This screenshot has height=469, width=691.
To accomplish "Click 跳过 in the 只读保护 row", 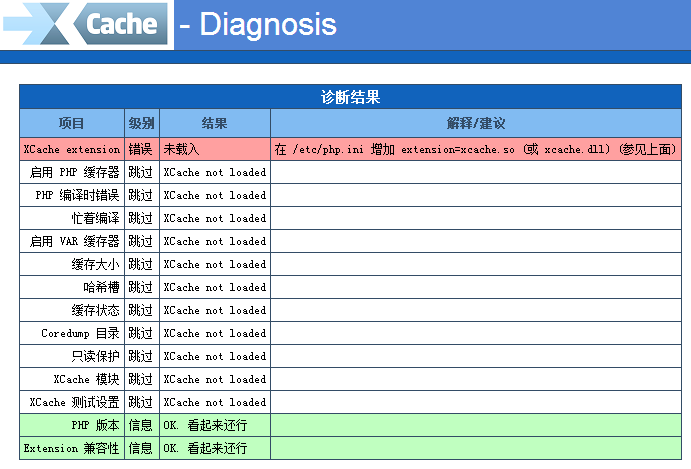I will pyautogui.click(x=140, y=356).
